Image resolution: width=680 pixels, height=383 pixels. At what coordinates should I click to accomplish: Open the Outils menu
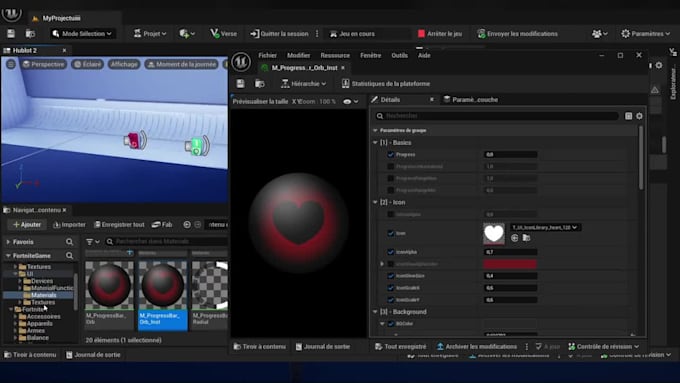click(399, 55)
